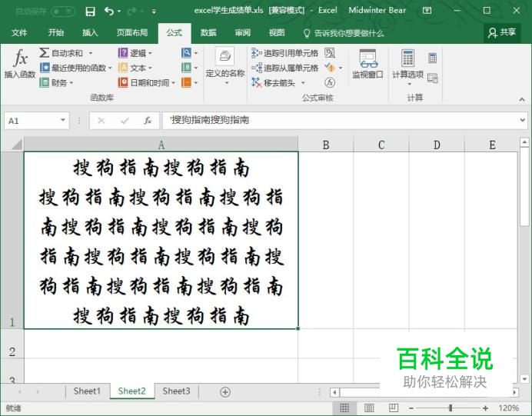Open Calculation Options
This screenshot has height=416, width=532.
click(x=407, y=66)
